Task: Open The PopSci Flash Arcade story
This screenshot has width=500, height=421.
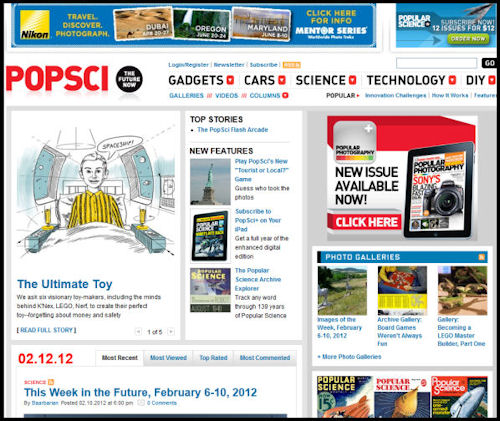Action: (x=233, y=130)
